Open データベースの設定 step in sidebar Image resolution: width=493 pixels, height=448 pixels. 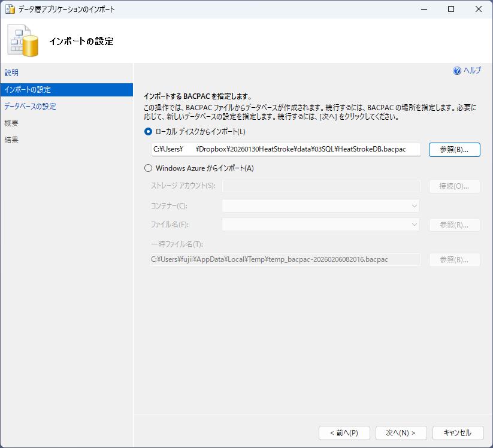(x=30, y=107)
